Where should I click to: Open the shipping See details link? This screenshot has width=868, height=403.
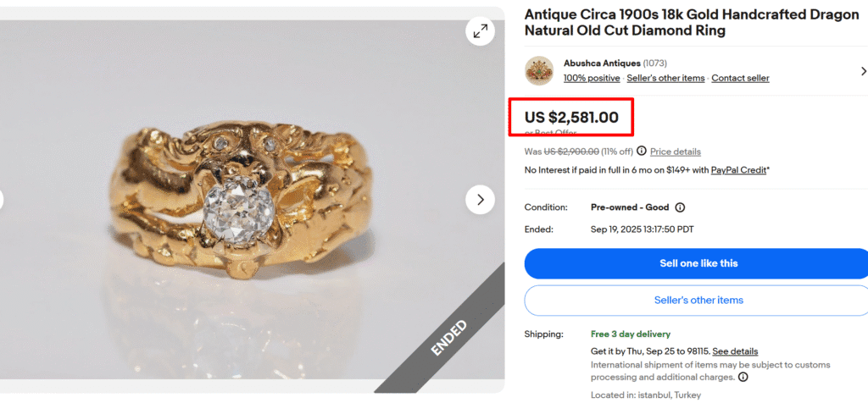[x=735, y=351]
